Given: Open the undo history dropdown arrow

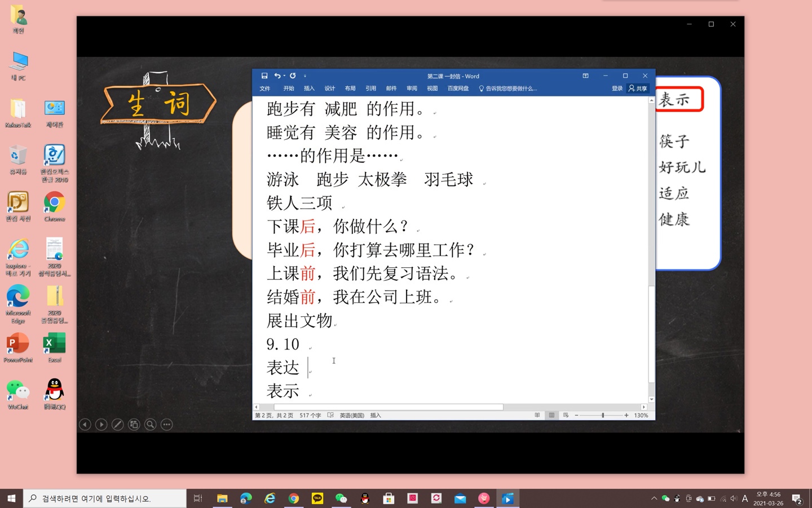Looking at the screenshot, I should pos(284,76).
